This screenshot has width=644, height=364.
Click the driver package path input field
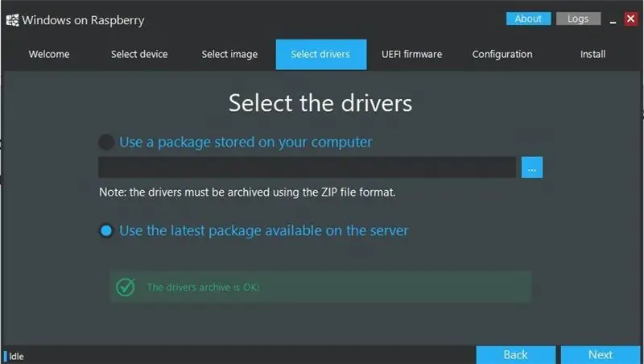307,168
